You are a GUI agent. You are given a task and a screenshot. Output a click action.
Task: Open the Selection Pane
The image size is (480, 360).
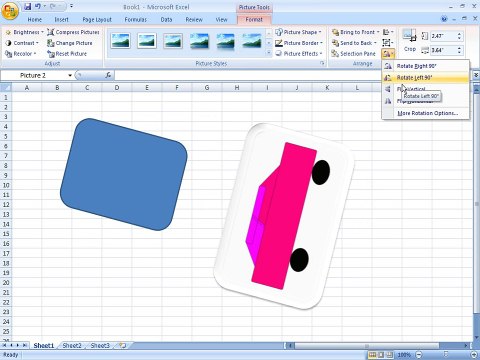click(x=354, y=54)
